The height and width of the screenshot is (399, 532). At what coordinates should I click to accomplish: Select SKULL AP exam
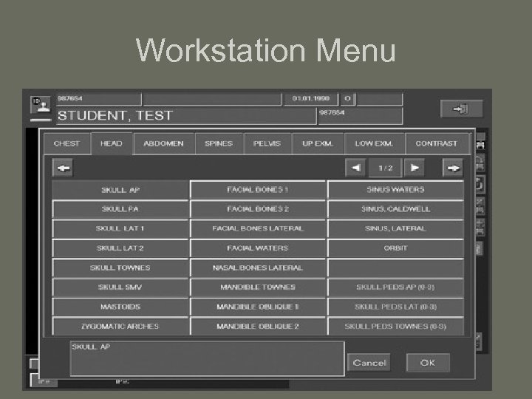(120, 190)
